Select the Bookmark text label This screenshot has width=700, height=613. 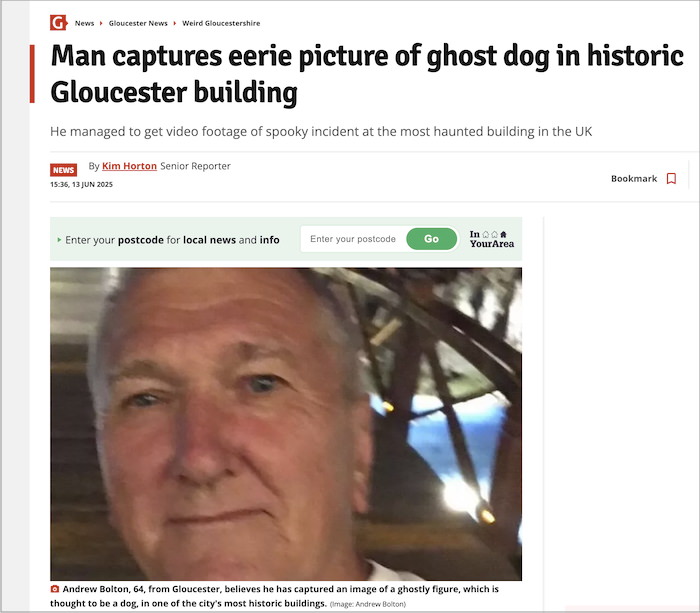(634, 179)
